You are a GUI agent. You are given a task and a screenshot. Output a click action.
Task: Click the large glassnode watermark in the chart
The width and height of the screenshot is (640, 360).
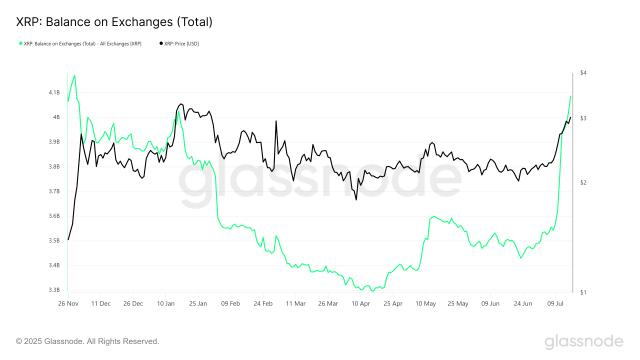[x=320, y=181]
